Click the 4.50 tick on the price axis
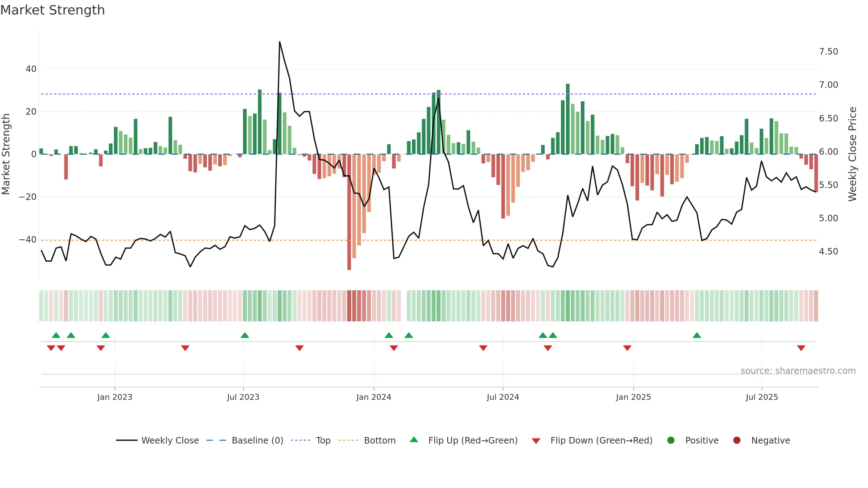Image resolution: width=868 pixels, height=488 pixels. tap(829, 251)
